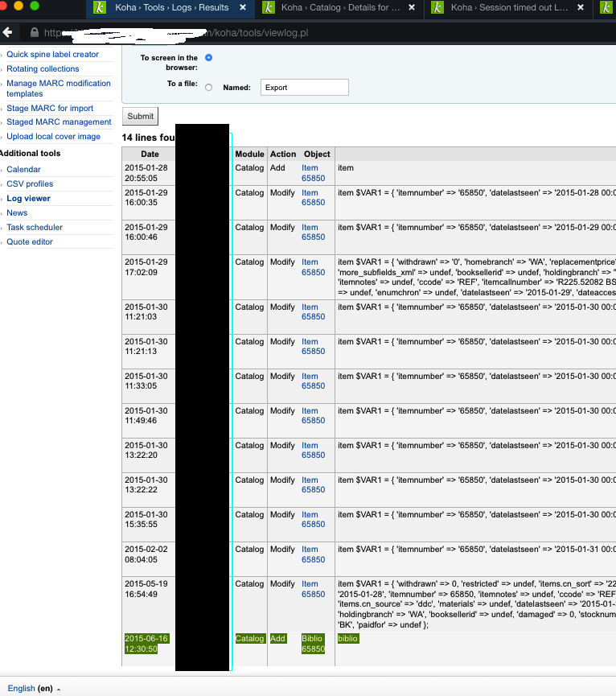Click the browser back arrow
The image size is (616, 696).
(8, 33)
